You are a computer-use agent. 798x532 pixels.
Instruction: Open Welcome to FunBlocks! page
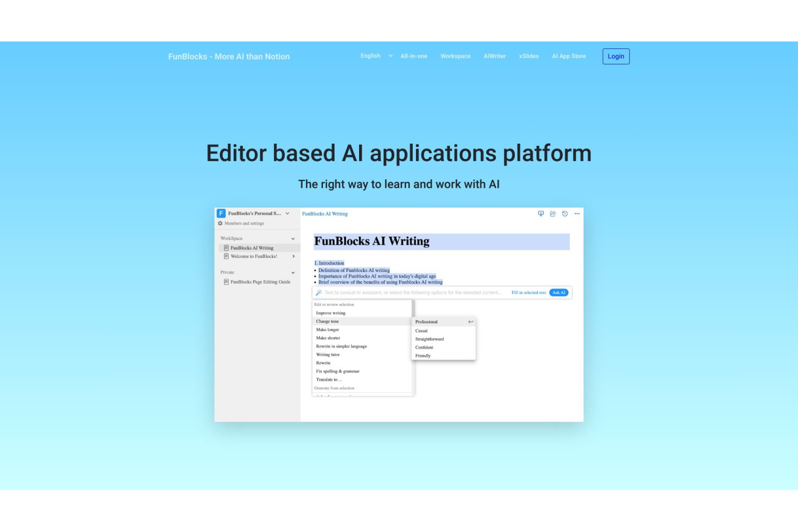tap(254, 256)
